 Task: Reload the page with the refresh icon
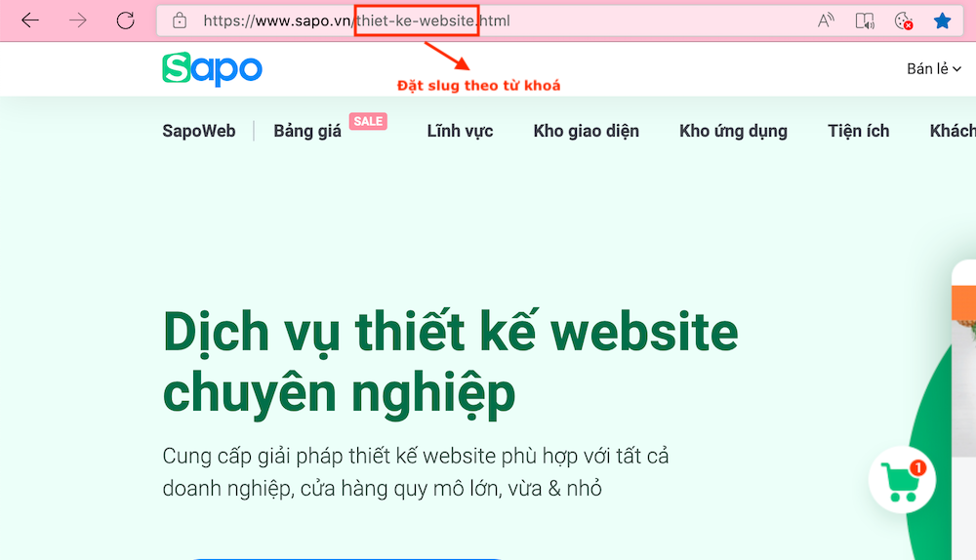(x=126, y=20)
